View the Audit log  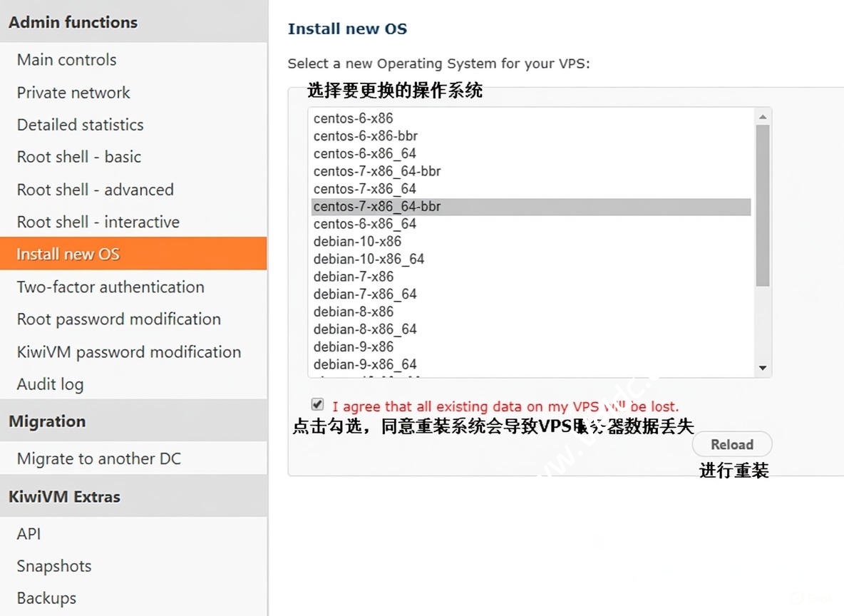tap(50, 384)
